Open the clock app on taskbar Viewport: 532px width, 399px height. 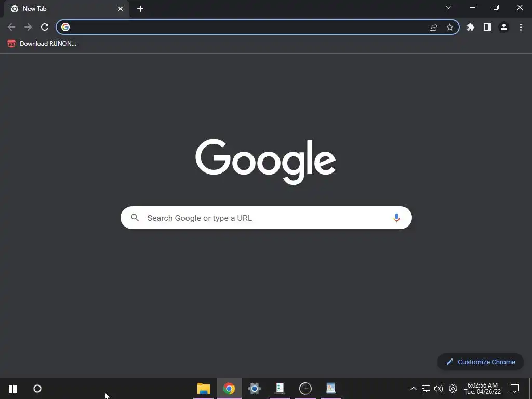[x=305, y=389]
